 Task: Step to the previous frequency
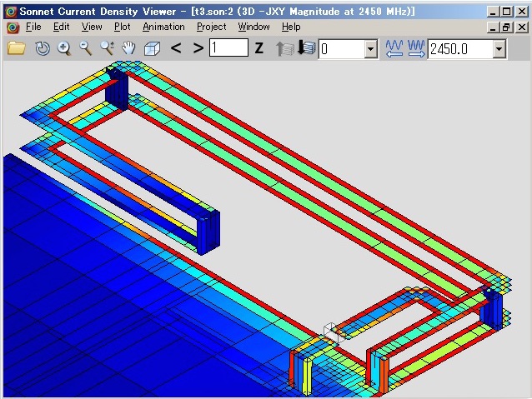(x=394, y=48)
